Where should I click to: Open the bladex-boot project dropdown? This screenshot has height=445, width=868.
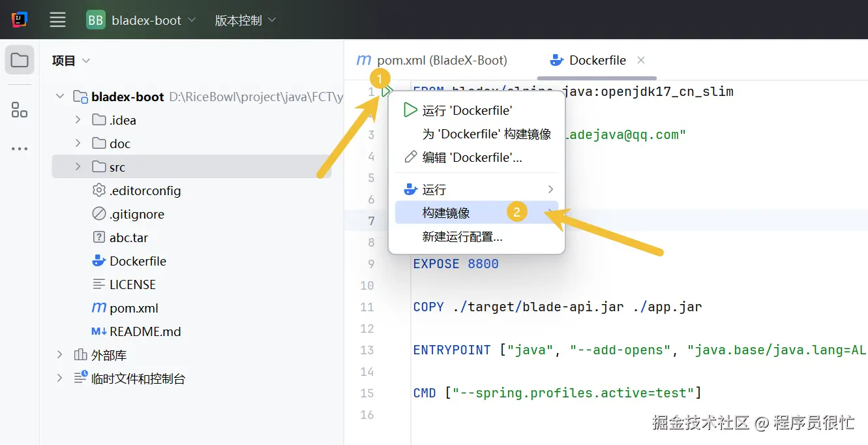point(155,20)
